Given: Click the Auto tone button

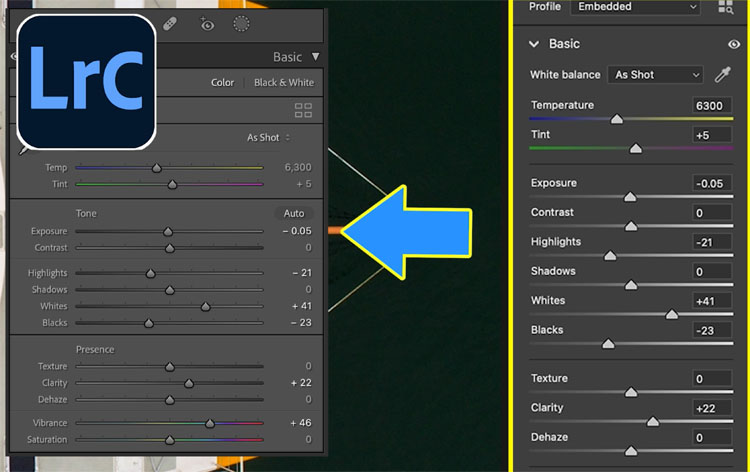Looking at the screenshot, I should pyautogui.click(x=294, y=213).
